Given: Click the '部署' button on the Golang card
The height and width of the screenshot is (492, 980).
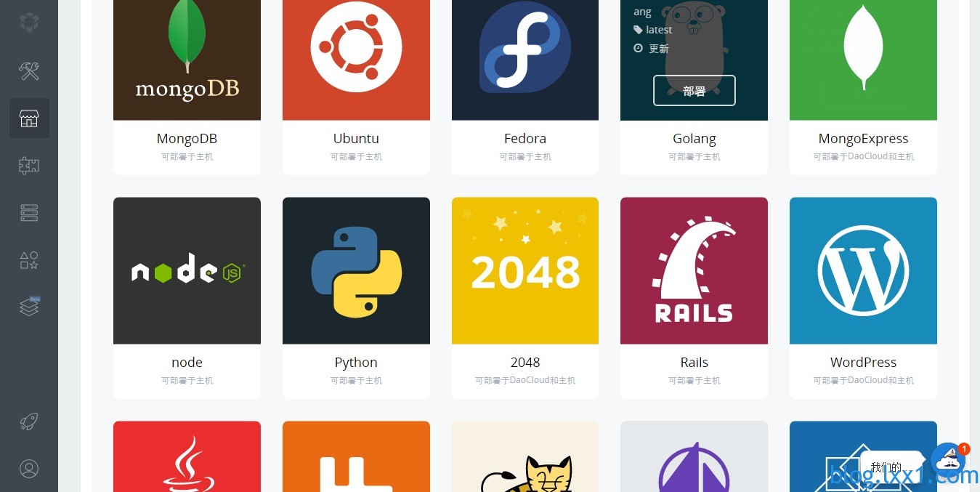Looking at the screenshot, I should coord(694,91).
